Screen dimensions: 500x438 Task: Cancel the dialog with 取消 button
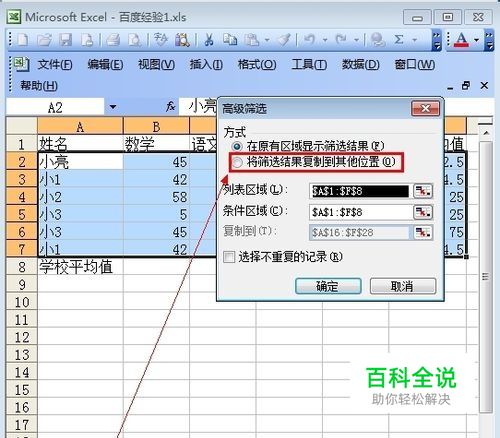(x=403, y=286)
